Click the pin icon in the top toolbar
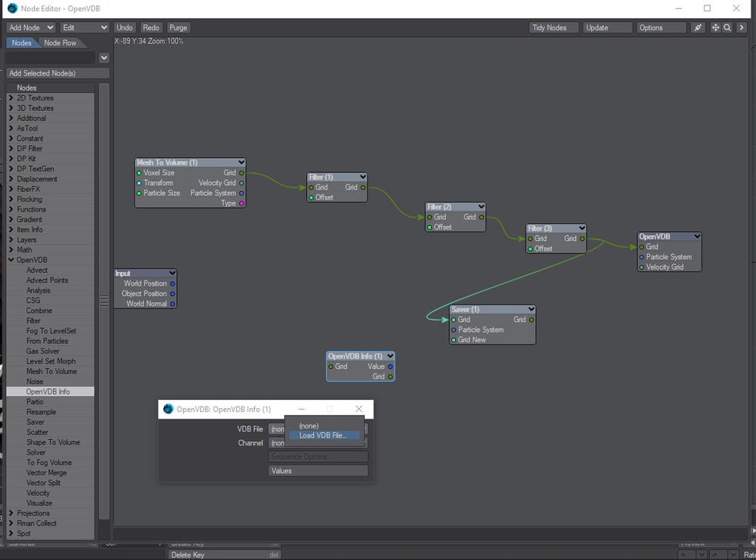 [x=697, y=27]
